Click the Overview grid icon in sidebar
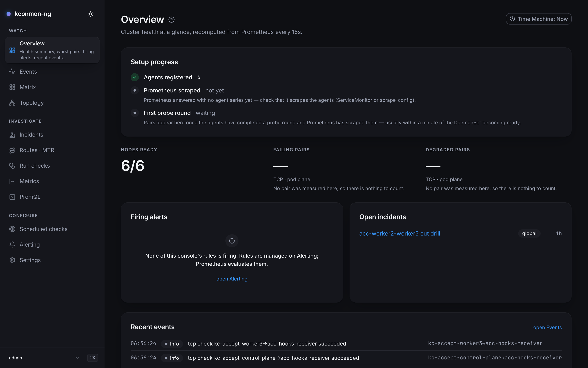The height and width of the screenshot is (368, 588). tap(12, 50)
